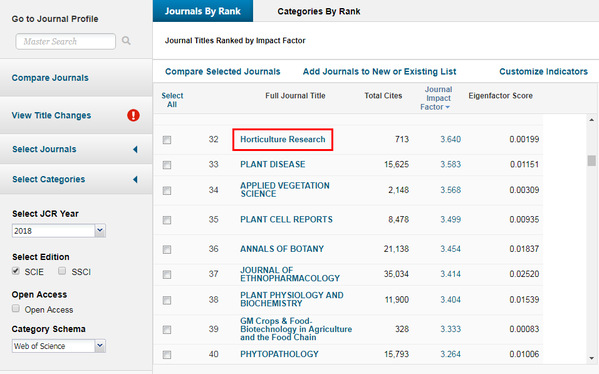The width and height of the screenshot is (599, 374).
Task: Click the table scrollbar up arrow
Action: point(591,120)
